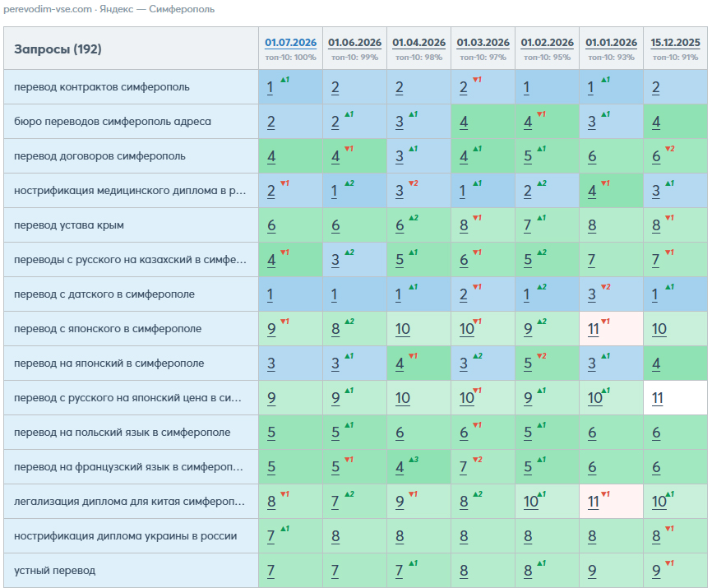Click position 11 for 'легализация диплома' on 01.01.2026

[594, 502]
